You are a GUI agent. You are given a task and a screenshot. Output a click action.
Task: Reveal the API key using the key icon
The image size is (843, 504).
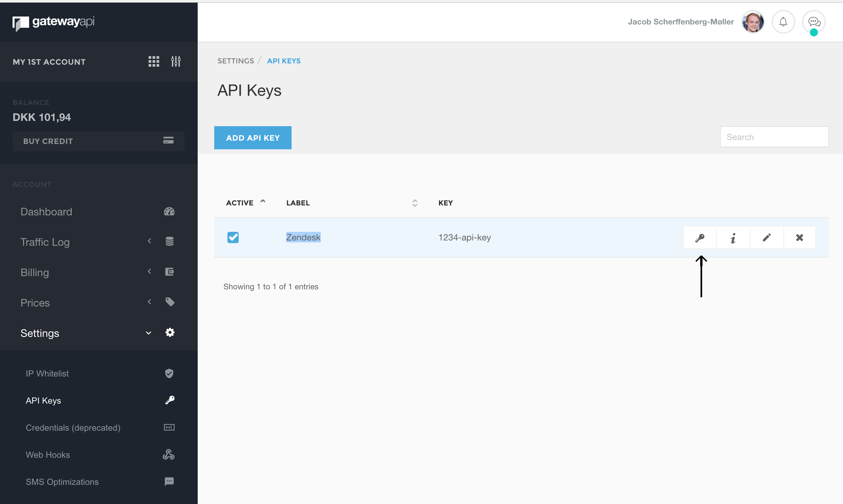pos(700,237)
